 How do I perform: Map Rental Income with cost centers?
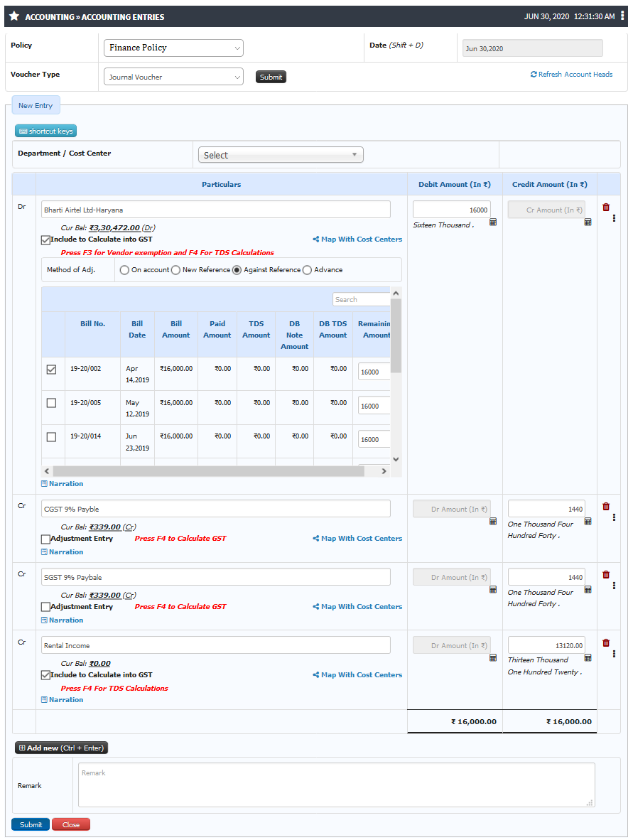357,675
